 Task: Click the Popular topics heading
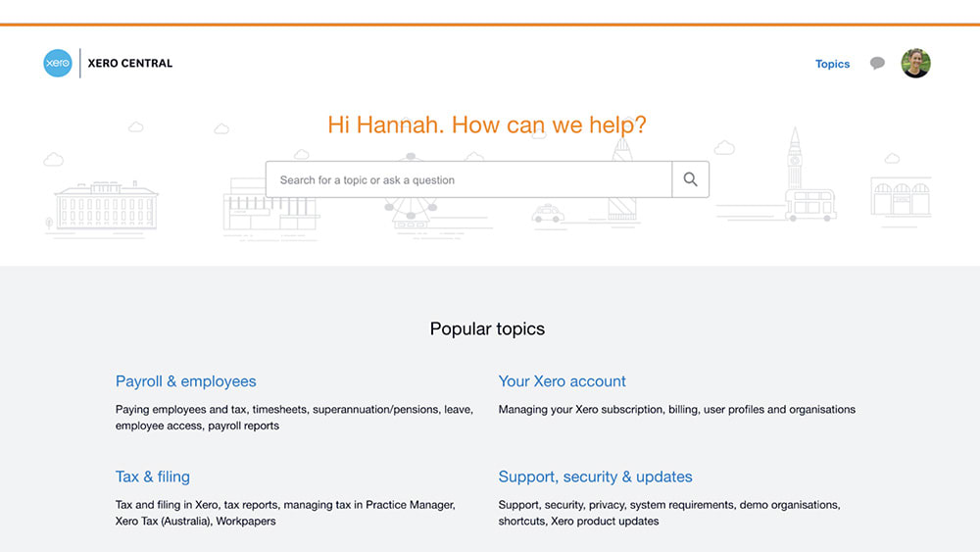click(x=487, y=329)
